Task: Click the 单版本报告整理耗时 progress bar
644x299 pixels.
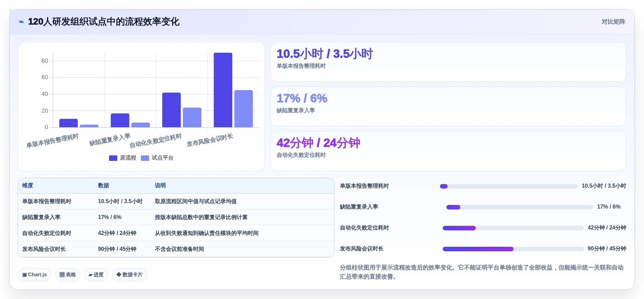Action: click(509, 186)
